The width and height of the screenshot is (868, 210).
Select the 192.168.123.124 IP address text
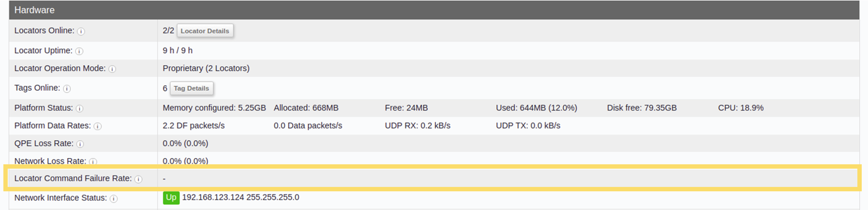click(x=213, y=197)
